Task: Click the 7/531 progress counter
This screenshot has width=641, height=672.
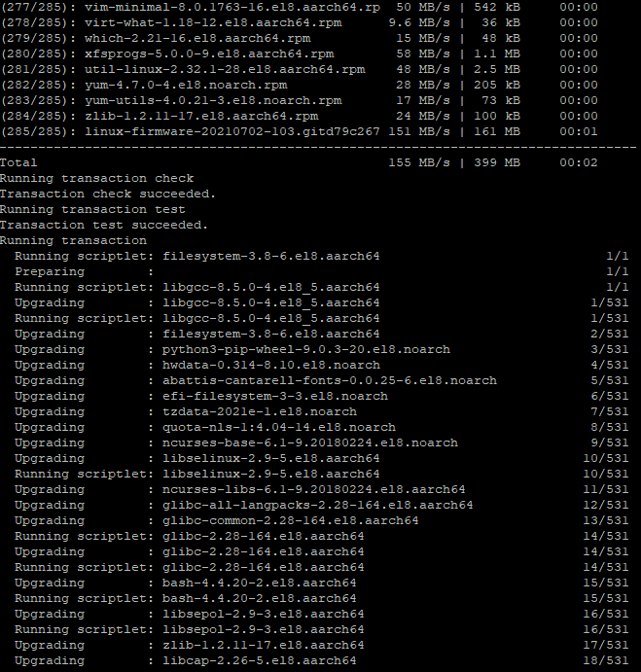Action: pos(609,412)
